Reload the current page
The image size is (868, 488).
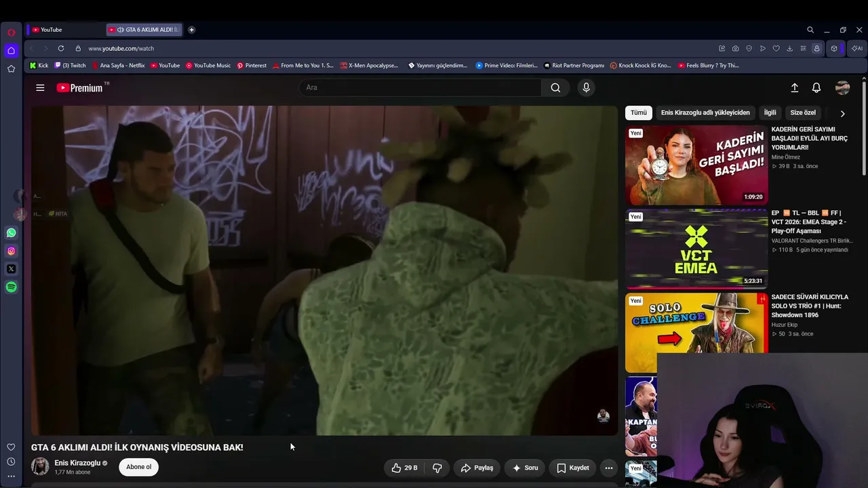[x=61, y=48]
